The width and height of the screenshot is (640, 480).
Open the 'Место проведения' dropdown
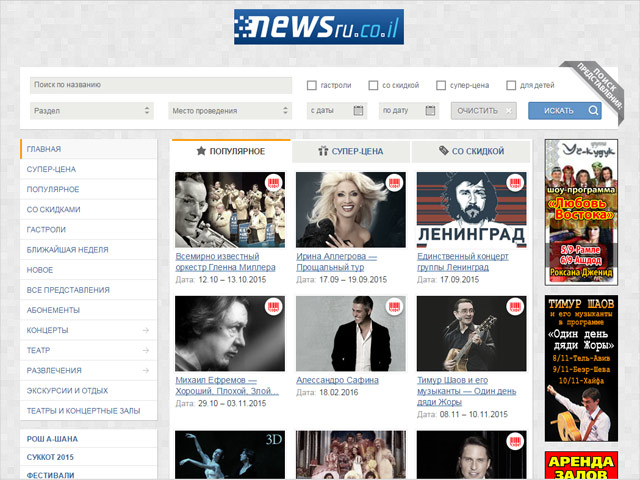(230, 111)
